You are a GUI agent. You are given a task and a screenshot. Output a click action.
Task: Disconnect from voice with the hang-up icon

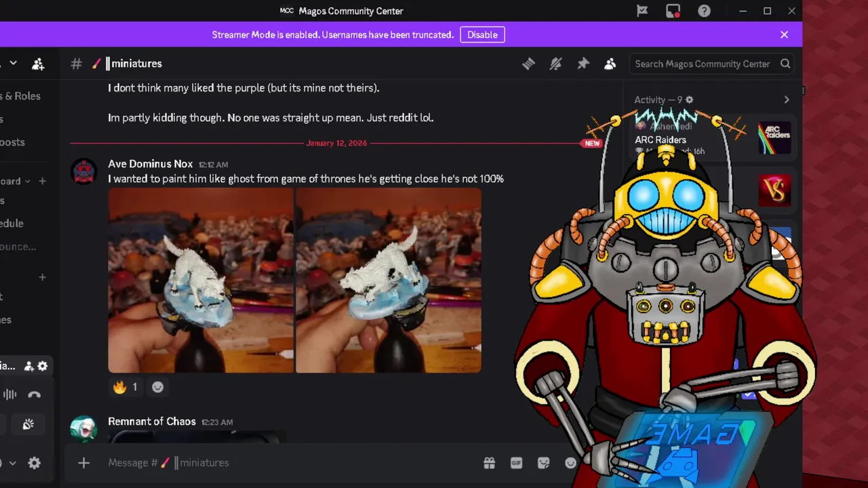coord(34,394)
